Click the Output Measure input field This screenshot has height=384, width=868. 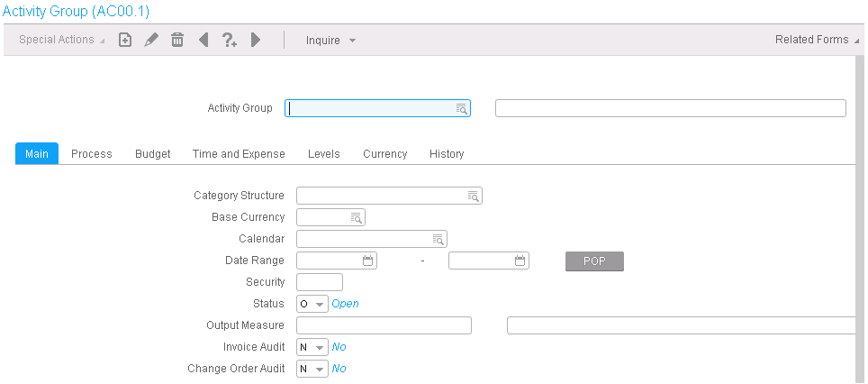[x=384, y=325]
